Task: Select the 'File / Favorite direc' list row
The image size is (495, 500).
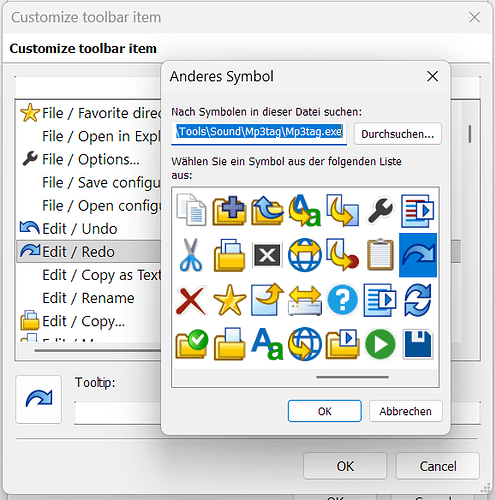Action: 89,113
